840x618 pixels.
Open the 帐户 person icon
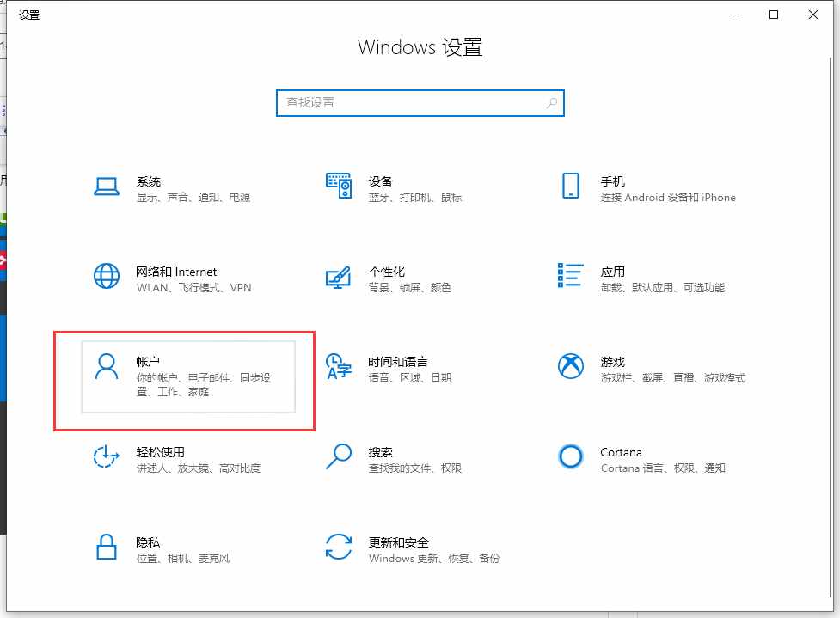(107, 366)
